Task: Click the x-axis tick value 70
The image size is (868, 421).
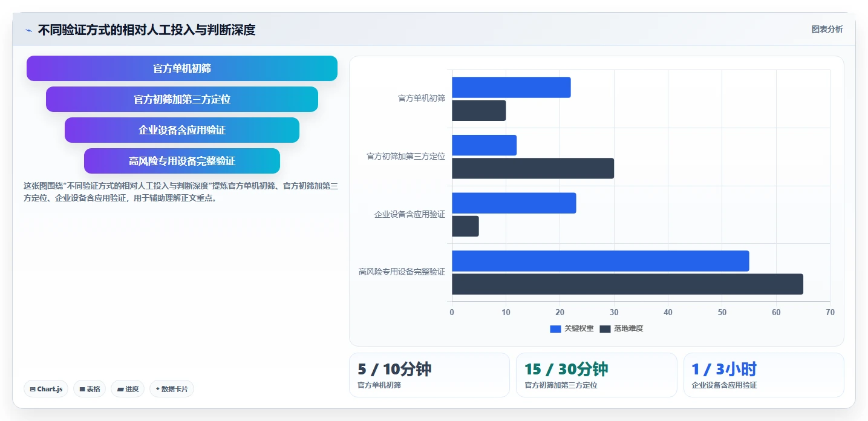Action: point(830,313)
